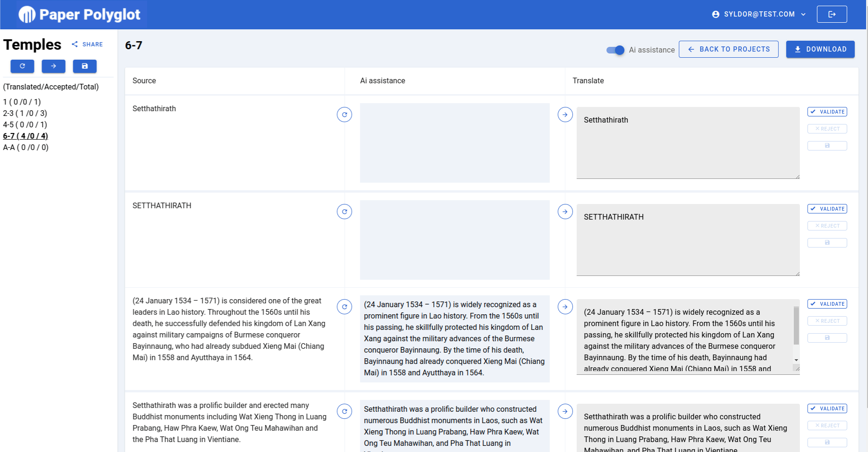
Task: Copy AI text for prolific builder paragraph
Action: point(565,411)
